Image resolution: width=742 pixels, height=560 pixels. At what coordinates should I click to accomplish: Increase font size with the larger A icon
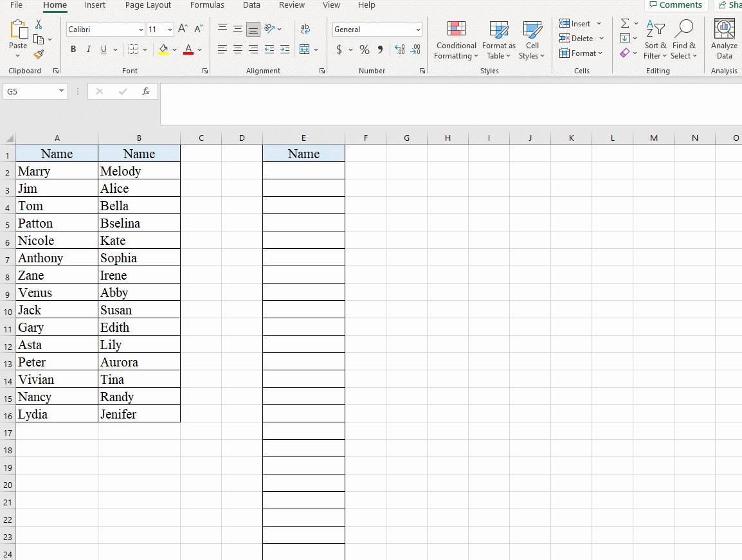click(183, 29)
